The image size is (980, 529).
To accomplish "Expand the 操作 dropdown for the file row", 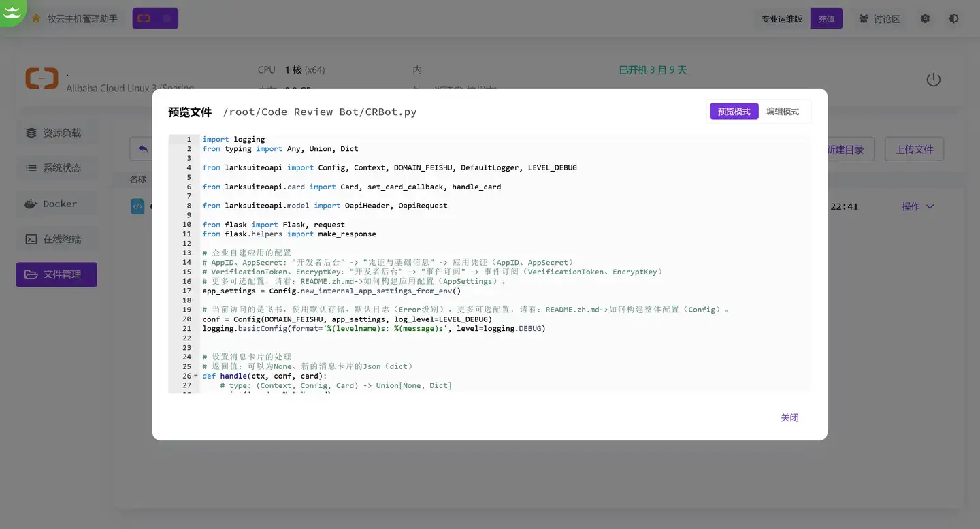I will click(917, 206).
